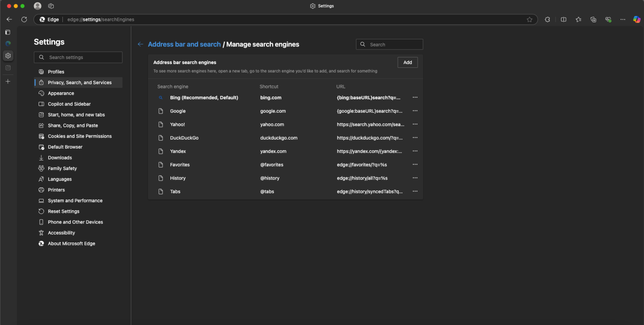Click the Add search engine button
This screenshot has width=644, height=325.
click(x=407, y=62)
